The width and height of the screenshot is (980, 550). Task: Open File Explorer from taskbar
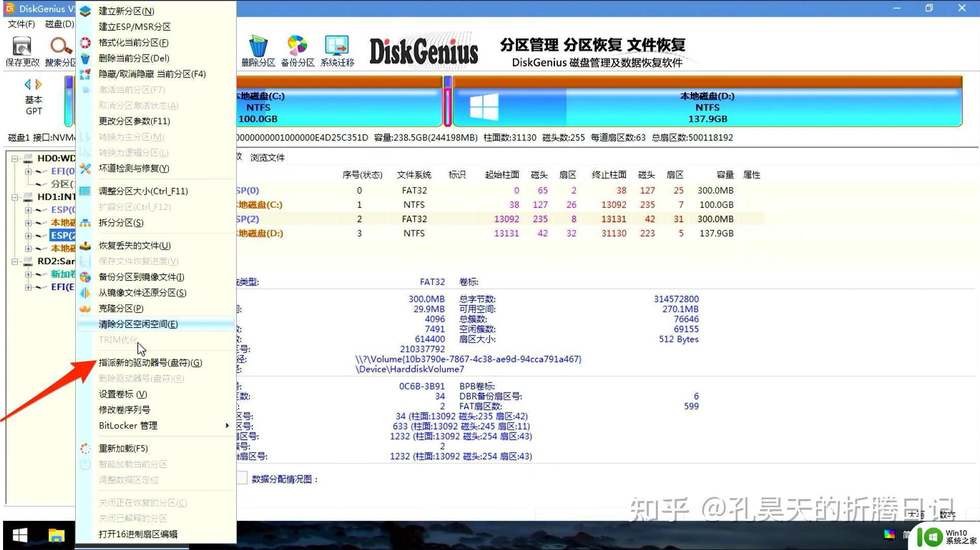[56, 535]
